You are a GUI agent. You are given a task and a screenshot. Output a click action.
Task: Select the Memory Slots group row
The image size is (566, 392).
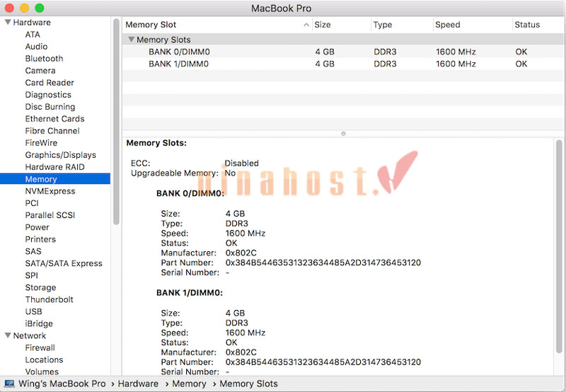343,40
